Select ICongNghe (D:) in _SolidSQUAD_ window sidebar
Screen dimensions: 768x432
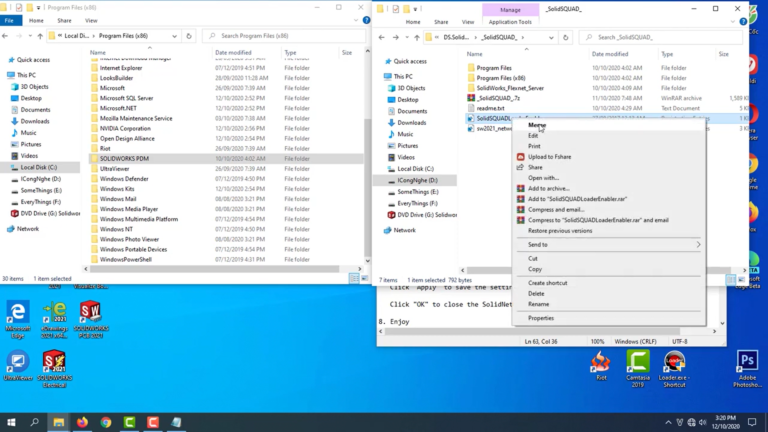coord(417,180)
